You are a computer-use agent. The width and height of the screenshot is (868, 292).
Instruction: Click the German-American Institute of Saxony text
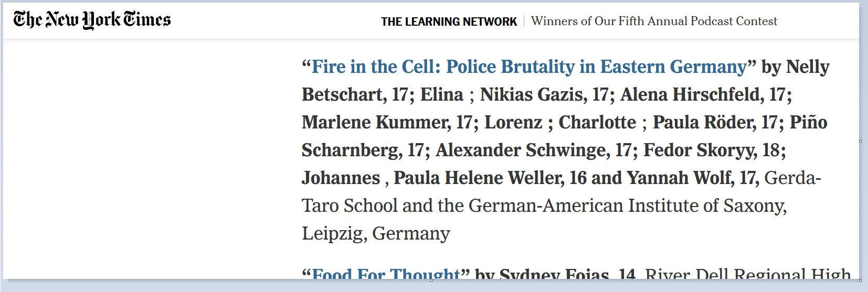click(627, 206)
